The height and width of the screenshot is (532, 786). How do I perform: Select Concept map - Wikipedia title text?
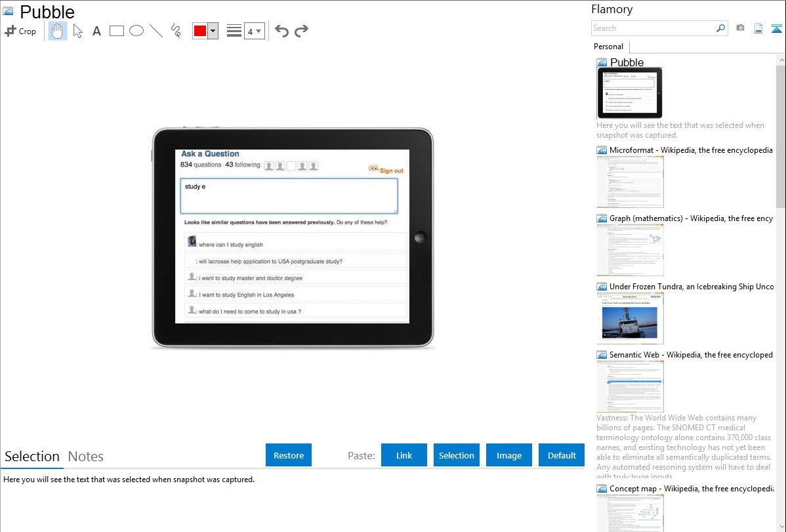click(692, 488)
